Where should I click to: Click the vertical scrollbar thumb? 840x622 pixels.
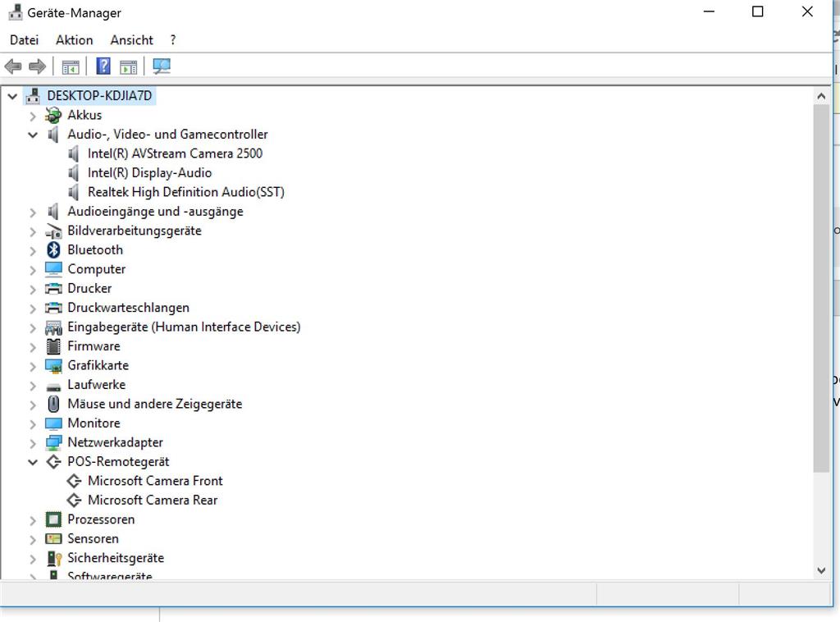(x=820, y=288)
